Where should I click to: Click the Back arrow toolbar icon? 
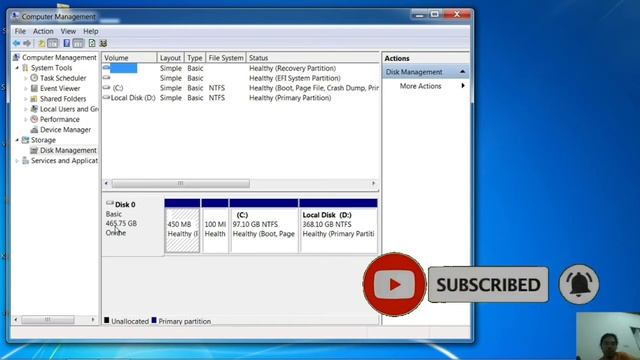click(16, 43)
